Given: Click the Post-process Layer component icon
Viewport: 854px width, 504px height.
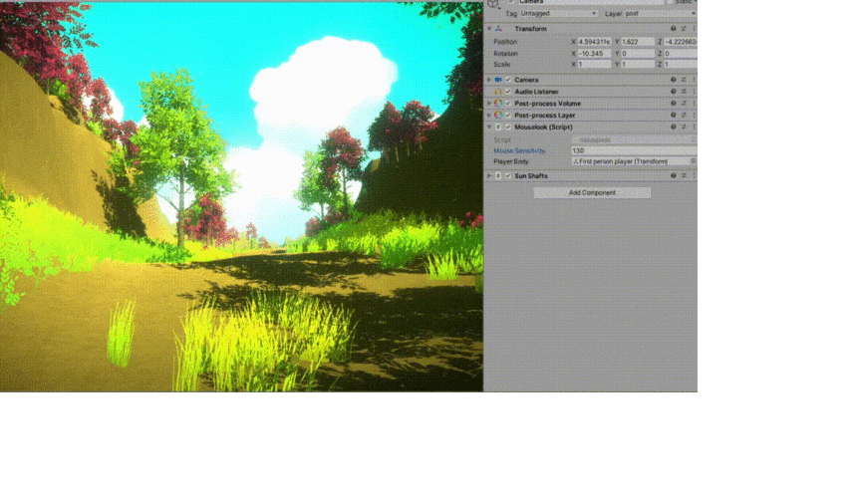Looking at the screenshot, I should 498,116.
